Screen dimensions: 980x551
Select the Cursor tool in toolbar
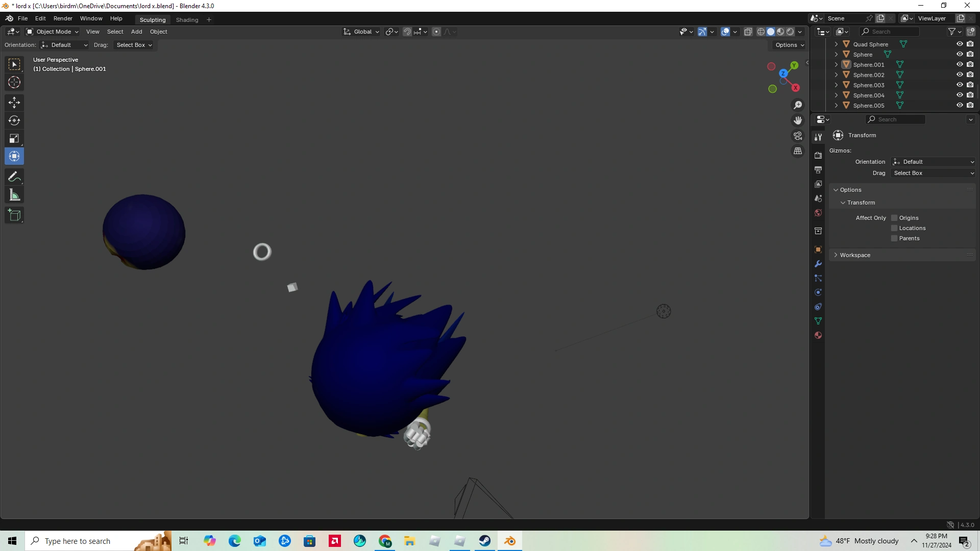pyautogui.click(x=14, y=82)
